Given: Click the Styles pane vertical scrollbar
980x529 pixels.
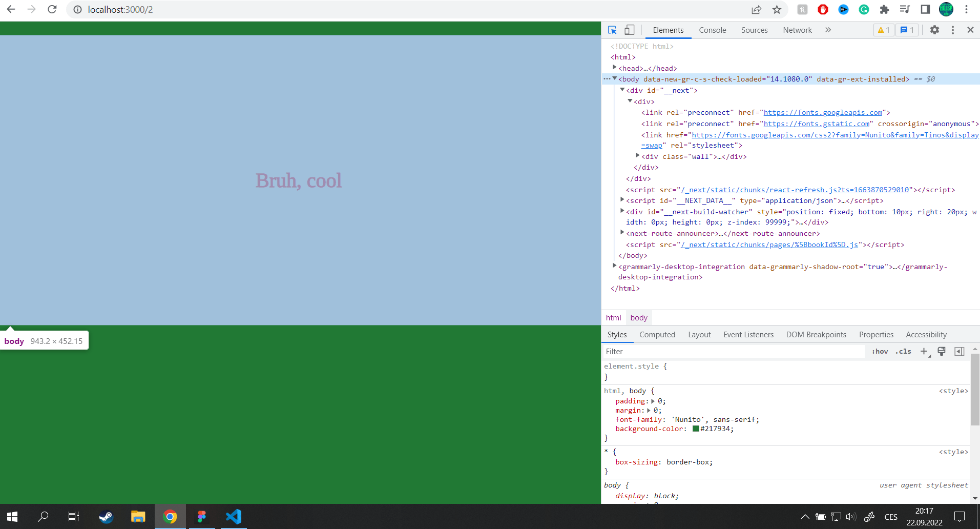Looking at the screenshot, I should click(975, 390).
